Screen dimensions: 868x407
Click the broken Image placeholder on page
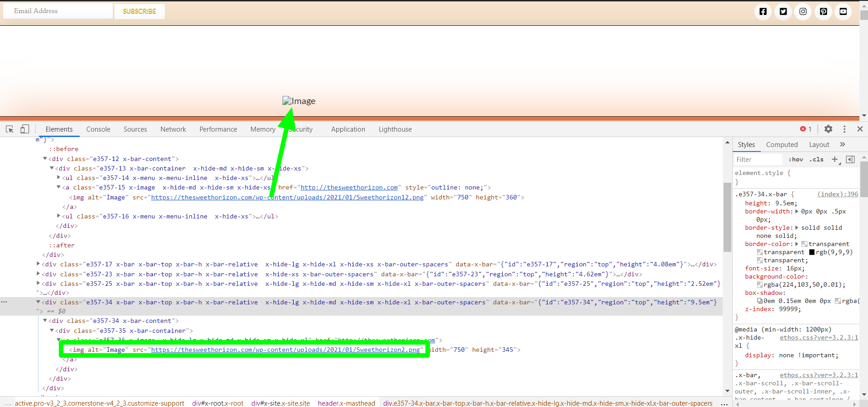click(299, 101)
